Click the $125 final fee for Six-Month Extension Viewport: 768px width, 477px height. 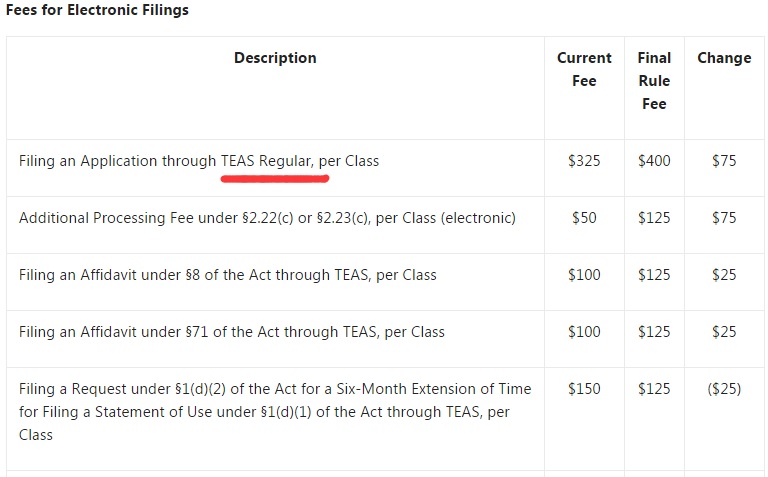654,388
